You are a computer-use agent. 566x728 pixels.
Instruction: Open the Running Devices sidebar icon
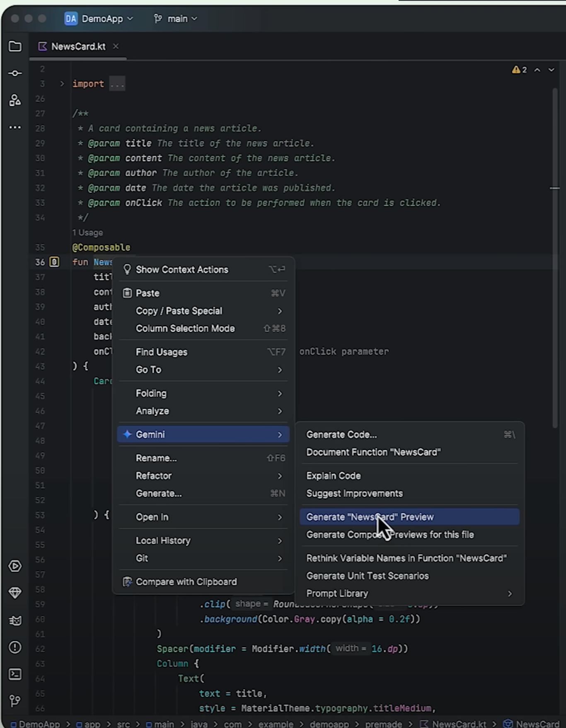pos(15,566)
